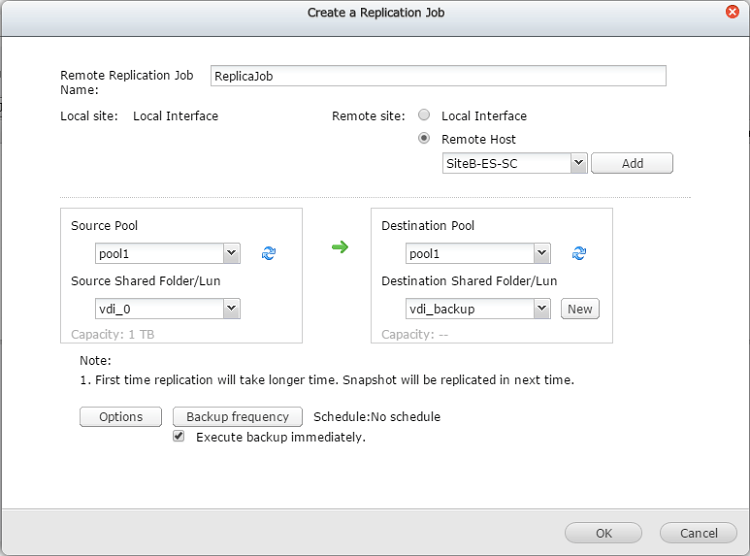Open the replication Options

point(121,417)
